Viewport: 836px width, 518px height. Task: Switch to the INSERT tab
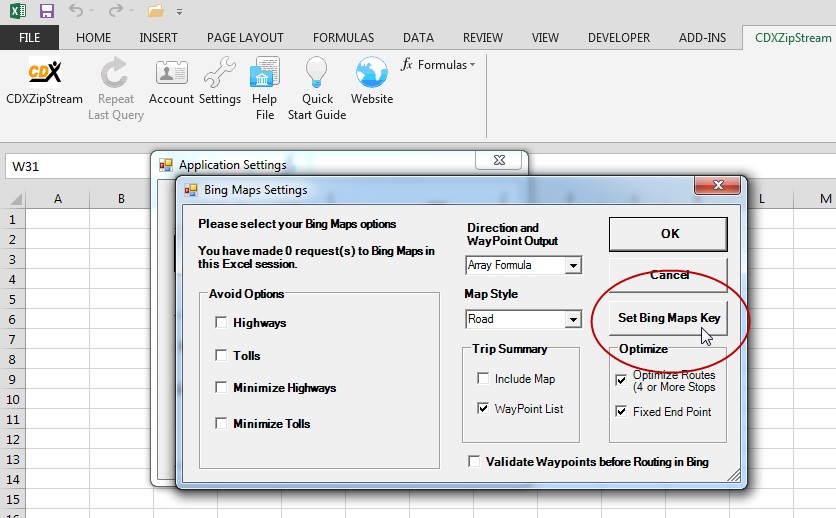point(158,38)
